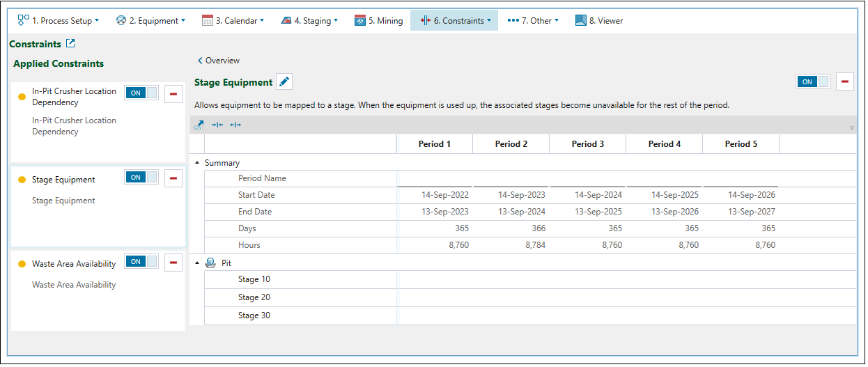This screenshot has height=367, width=868.
Task: Open the 1. Process Setup dropdown
Action: click(x=59, y=21)
